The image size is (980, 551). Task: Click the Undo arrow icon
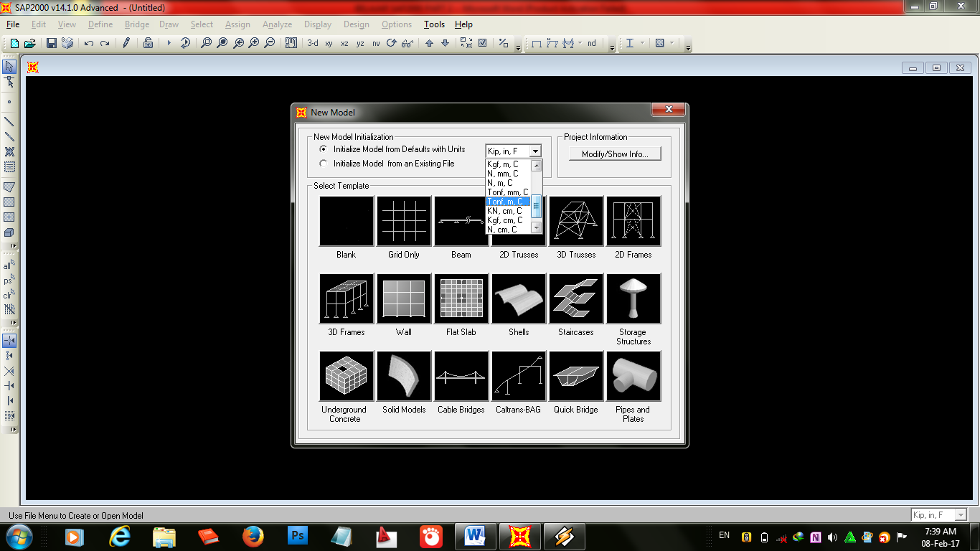tap(89, 43)
